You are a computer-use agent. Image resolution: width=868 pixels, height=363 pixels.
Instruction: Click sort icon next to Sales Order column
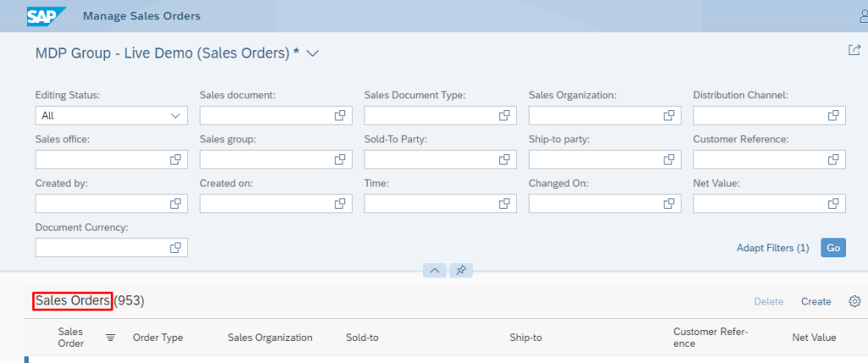[110, 338]
